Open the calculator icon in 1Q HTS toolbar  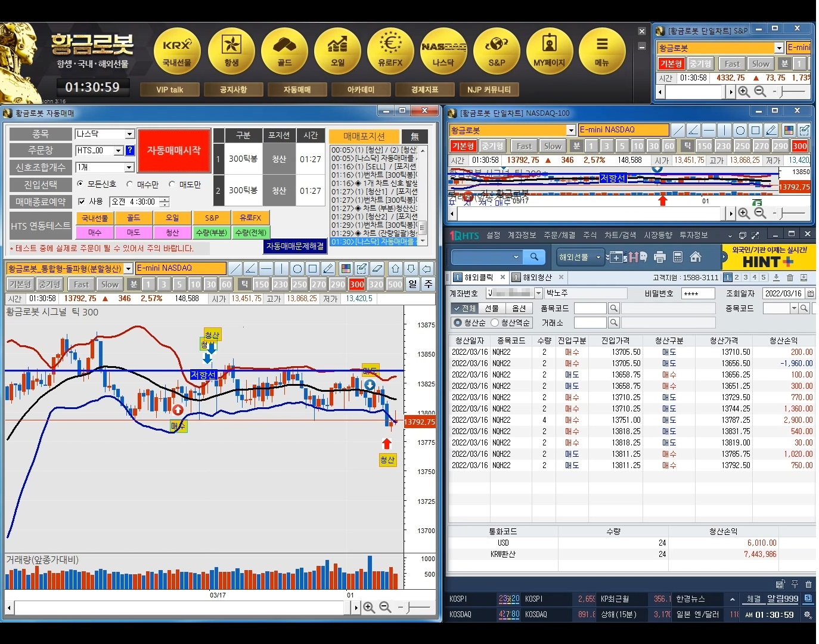click(677, 257)
